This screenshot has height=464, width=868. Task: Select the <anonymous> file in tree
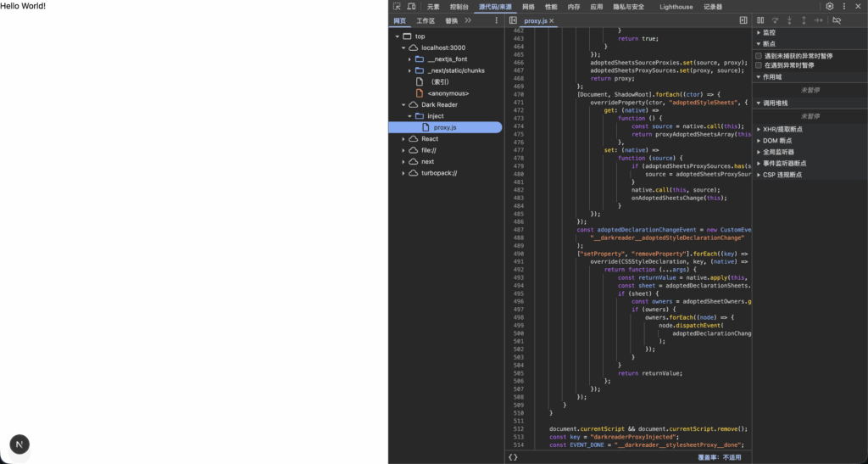[448, 93]
